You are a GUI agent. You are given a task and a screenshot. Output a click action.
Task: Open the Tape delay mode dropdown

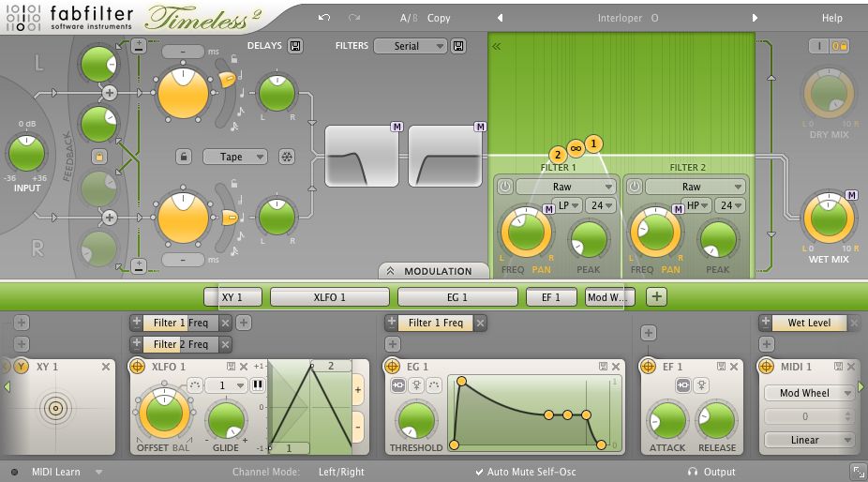[x=235, y=157]
